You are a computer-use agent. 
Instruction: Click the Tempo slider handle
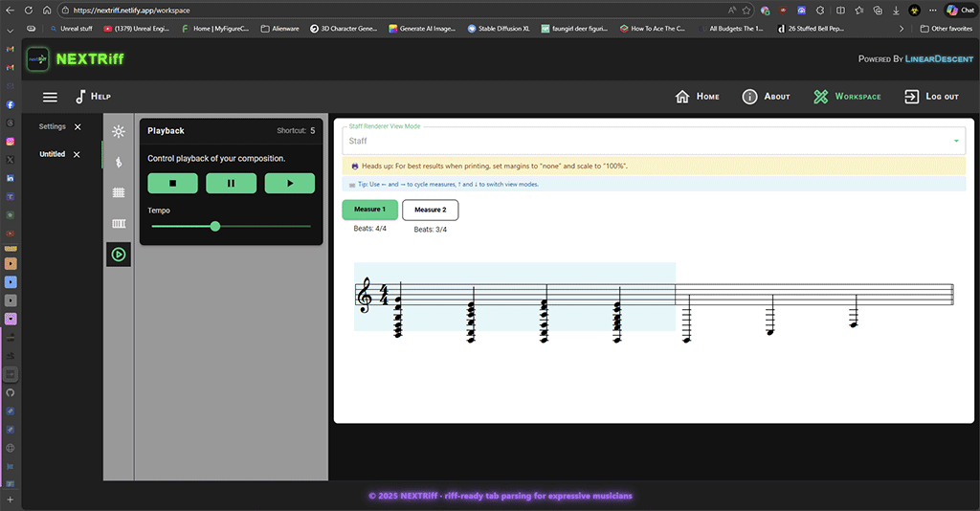(x=215, y=227)
